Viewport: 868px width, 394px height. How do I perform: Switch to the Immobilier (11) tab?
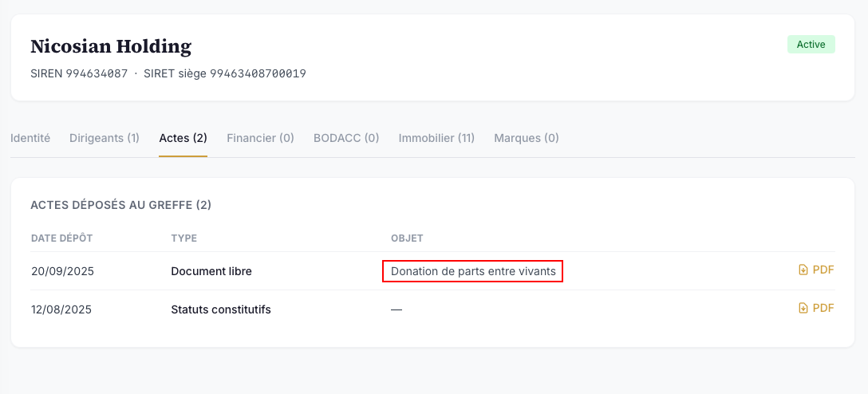coord(436,138)
